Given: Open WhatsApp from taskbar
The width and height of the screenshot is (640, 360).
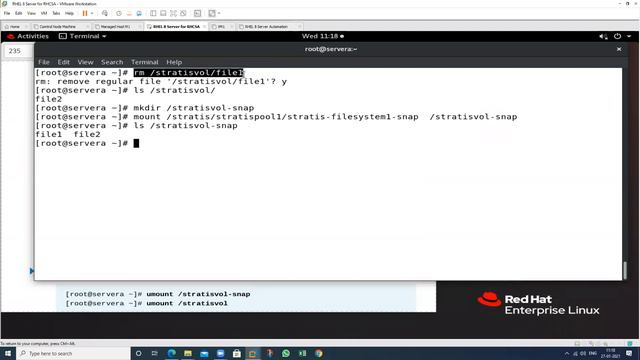Looking at the screenshot, I should coord(286,353).
